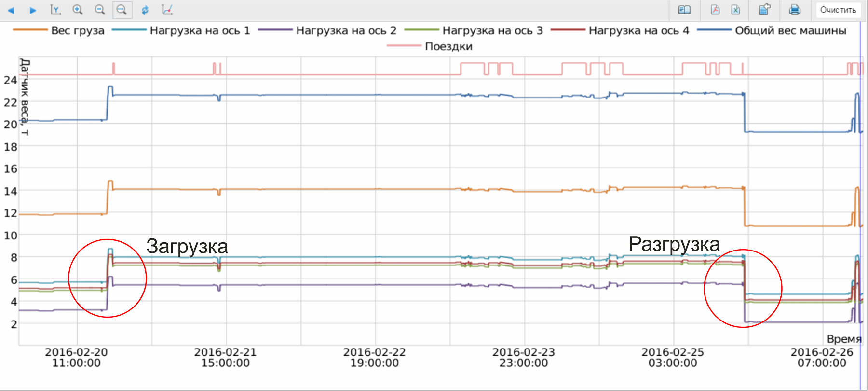The image size is (868, 391).
Task: Export the chart to Excel
Action: 735,10
